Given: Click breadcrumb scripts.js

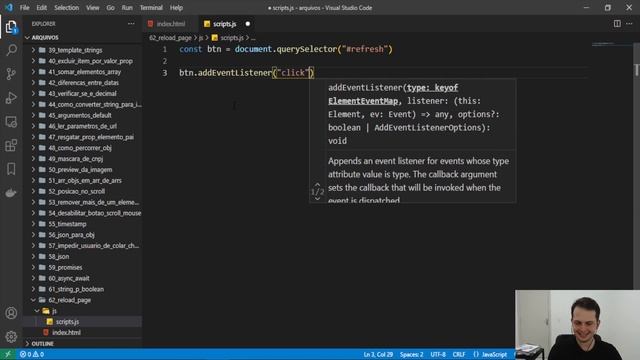Looking at the screenshot, I should tap(228, 38).
